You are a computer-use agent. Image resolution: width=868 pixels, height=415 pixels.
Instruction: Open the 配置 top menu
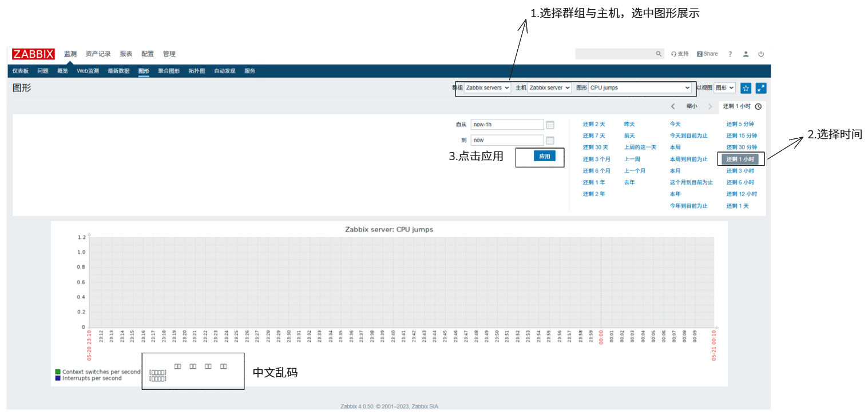[148, 54]
